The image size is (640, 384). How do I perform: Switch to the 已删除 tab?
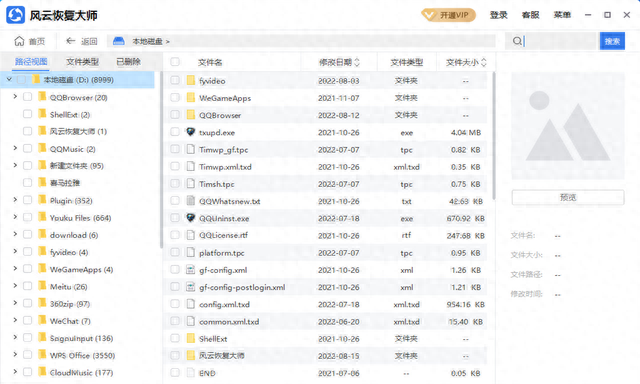[129, 62]
